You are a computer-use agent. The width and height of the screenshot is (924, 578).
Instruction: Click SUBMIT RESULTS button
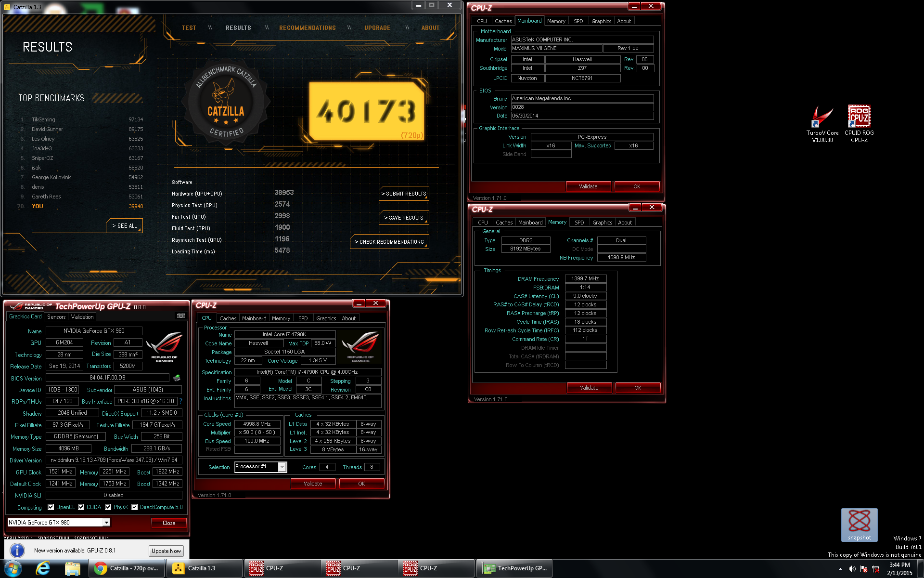[404, 194]
